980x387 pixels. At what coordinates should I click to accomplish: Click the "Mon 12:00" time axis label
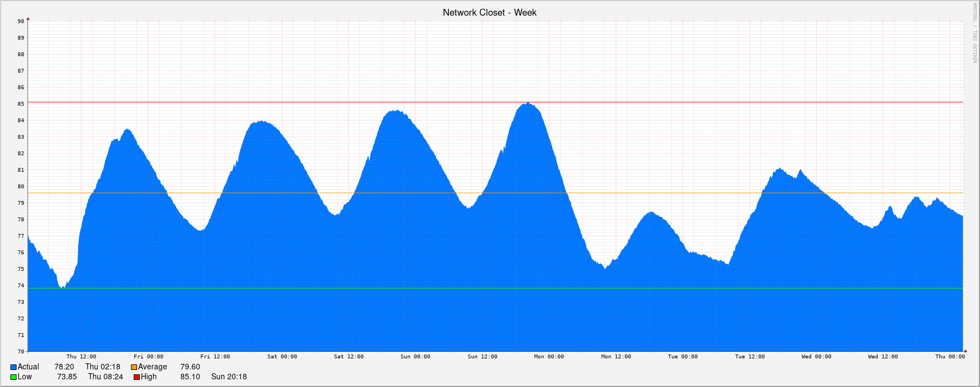(616, 357)
